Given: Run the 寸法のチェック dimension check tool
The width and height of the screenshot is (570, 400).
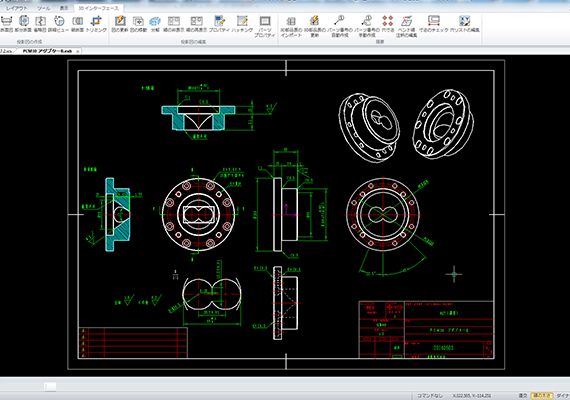Looking at the screenshot, I should (434, 24).
